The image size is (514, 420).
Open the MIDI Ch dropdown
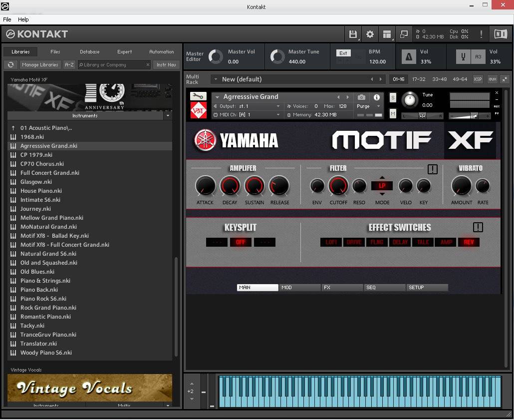247,114
